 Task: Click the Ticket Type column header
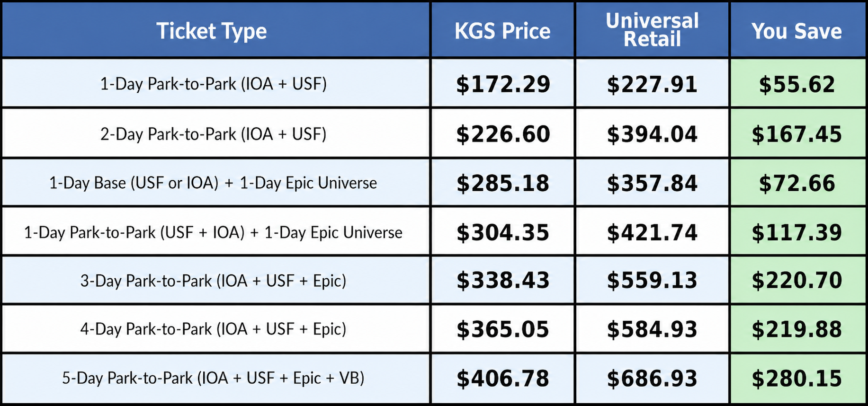click(212, 31)
